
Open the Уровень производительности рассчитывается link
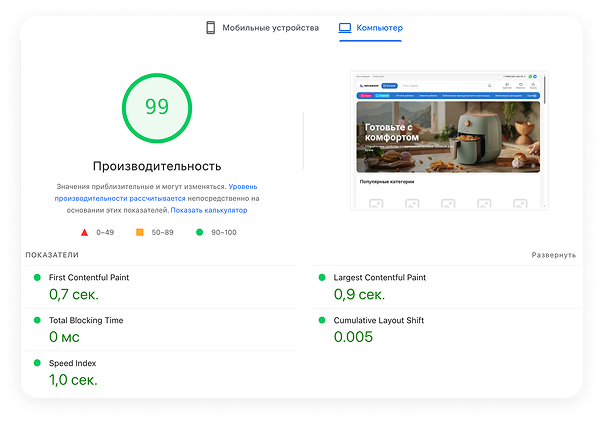[156, 192]
